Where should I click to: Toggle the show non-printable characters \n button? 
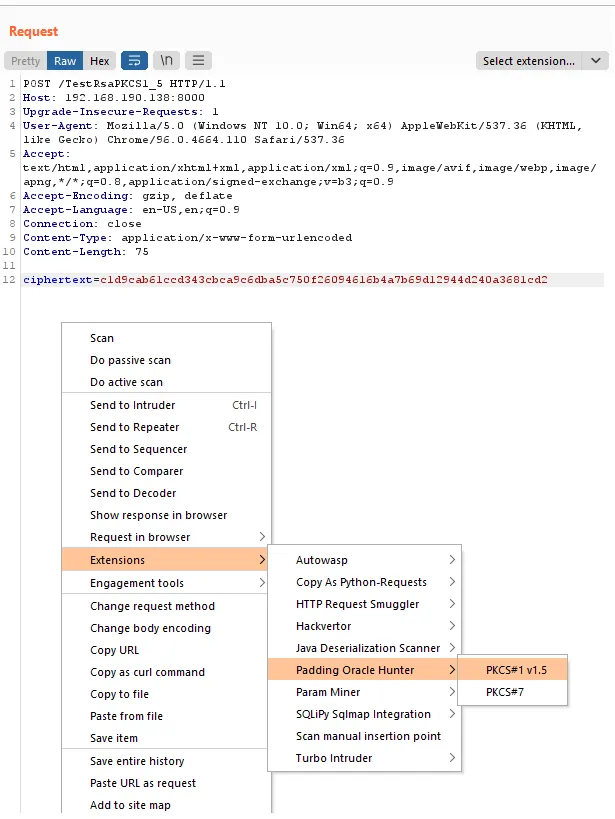point(166,61)
